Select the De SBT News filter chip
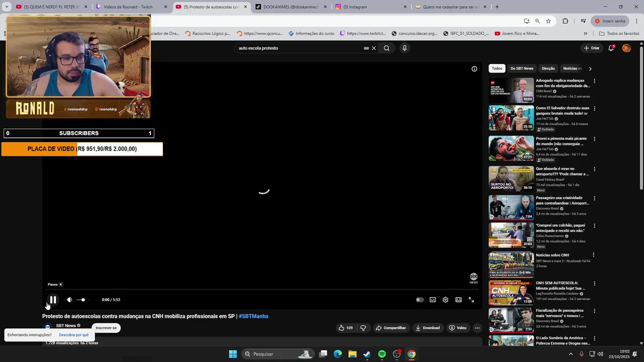644x362 pixels. tap(522, 68)
